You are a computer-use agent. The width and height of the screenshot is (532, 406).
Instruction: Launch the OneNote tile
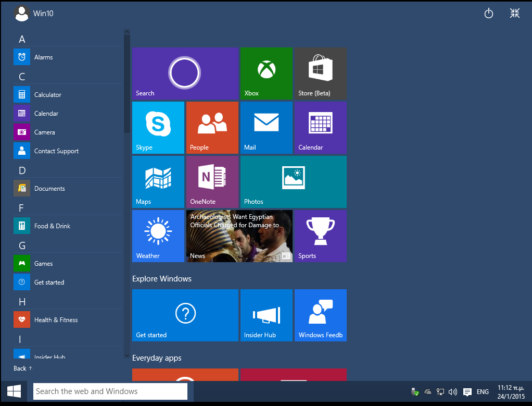pyautogui.click(x=212, y=182)
